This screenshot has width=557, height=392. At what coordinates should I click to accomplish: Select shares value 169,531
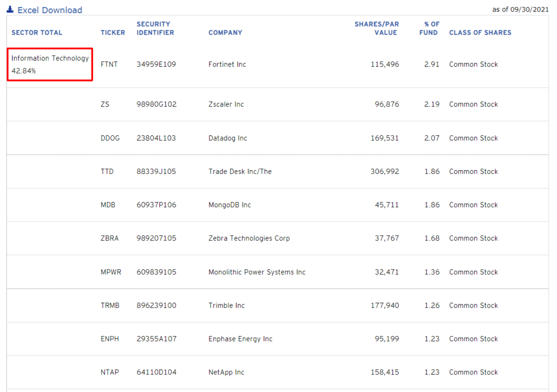click(385, 138)
